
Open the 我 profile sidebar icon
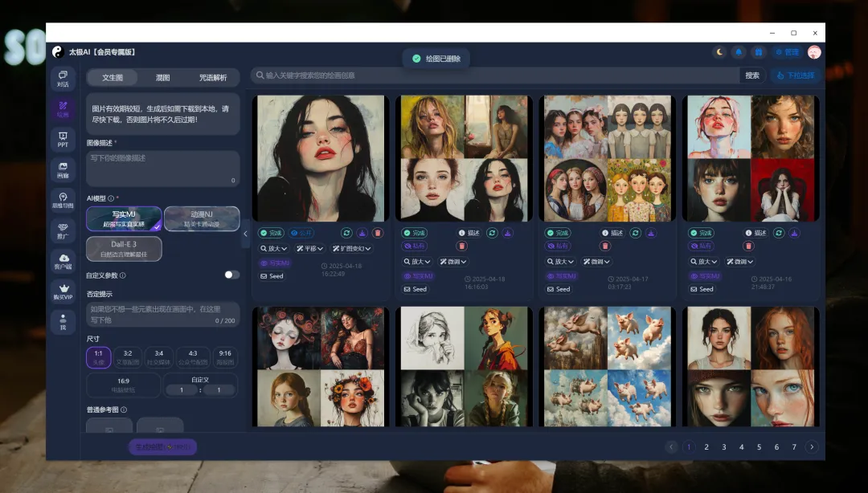pyautogui.click(x=63, y=322)
